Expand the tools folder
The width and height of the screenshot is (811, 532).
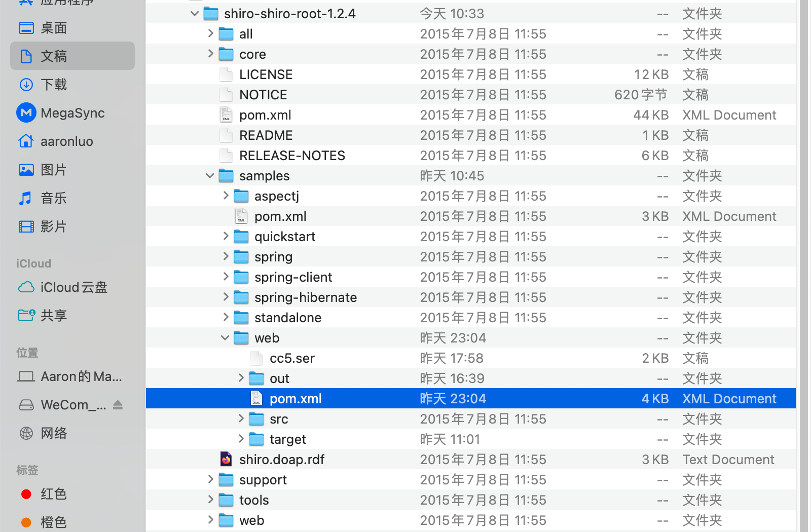pyautogui.click(x=210, y=500)
